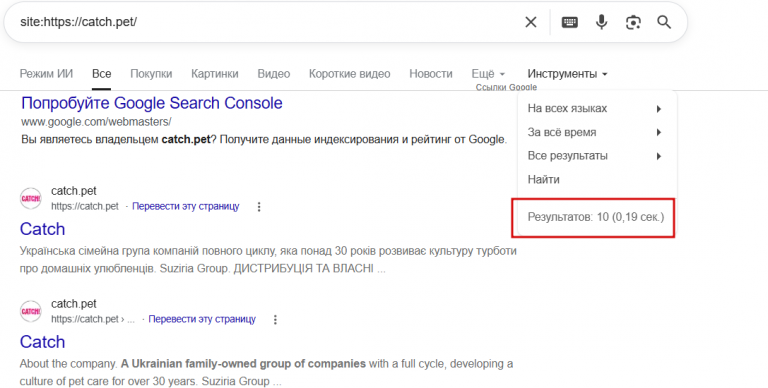
Task: Switch to Режим ИИ tab
Action: 46,74
